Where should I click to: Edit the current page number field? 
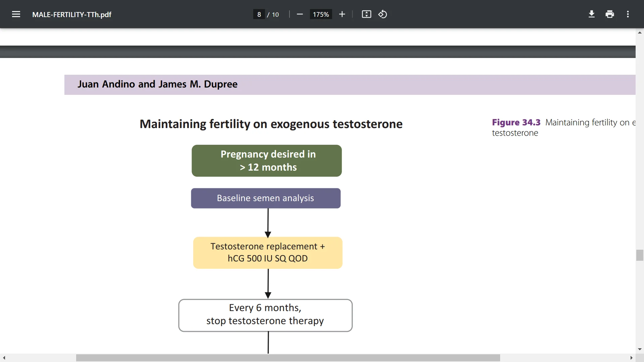259,14
